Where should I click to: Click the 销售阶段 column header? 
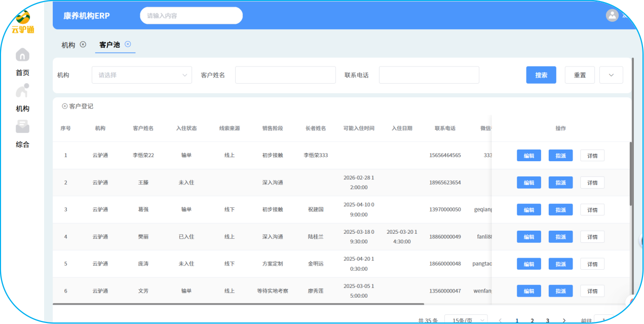pyautogui.click(x=273, y=128)
